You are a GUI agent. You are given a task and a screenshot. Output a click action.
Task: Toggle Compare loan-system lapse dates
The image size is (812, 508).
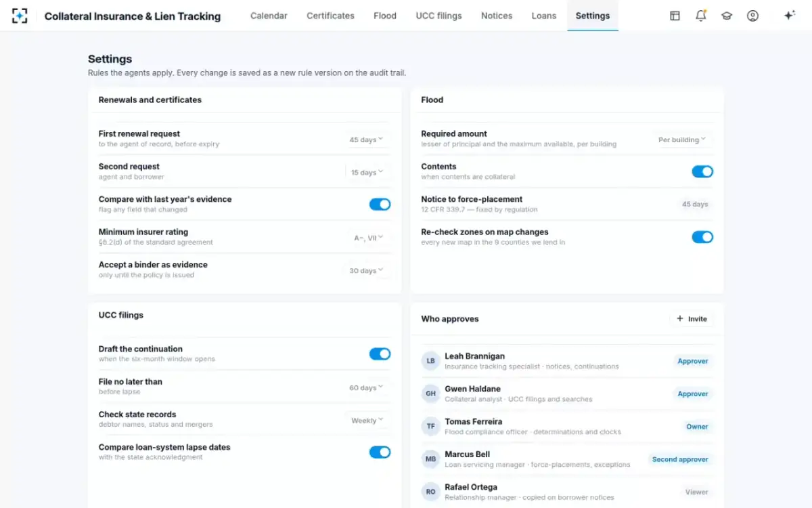pyautogui.click(x=380, y=452)
